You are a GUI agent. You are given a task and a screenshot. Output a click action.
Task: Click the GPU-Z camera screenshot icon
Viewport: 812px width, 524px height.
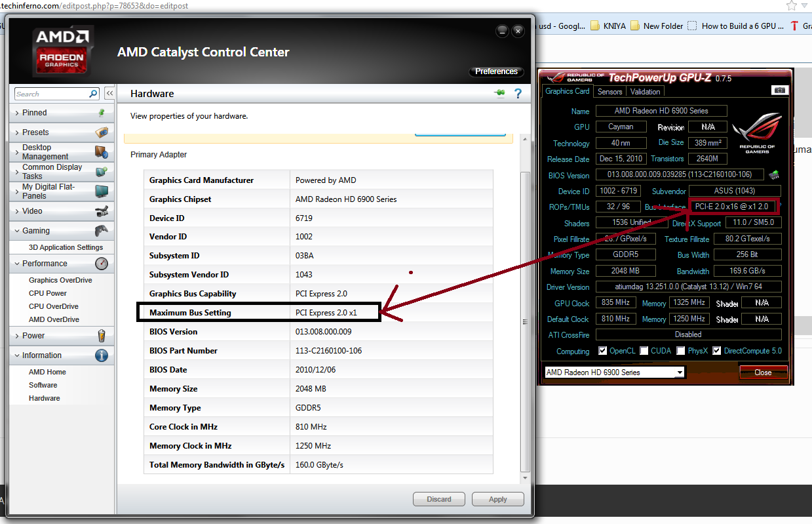pyautogui.click(x=779, y=91)
